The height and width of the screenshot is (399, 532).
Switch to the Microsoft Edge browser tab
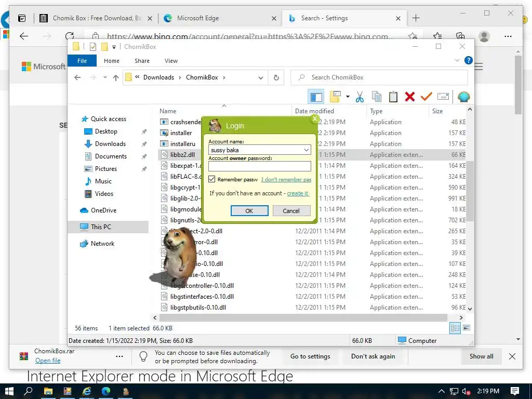(220, 18)
